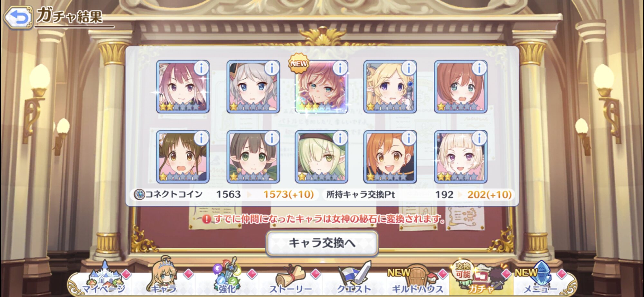The height and width of the screenshot is (297, 644).
Task: View info for the green-hat elf character
Action: pos(340,138)
